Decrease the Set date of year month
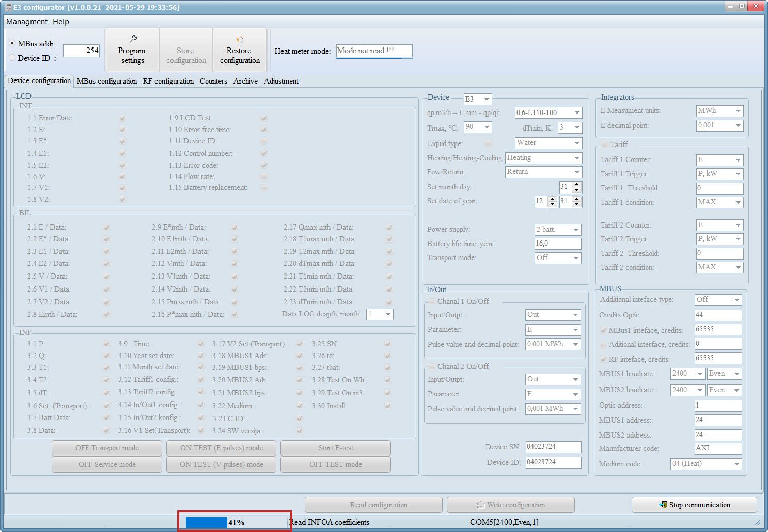This screenshot has height=532, width=768. [552, 204]
